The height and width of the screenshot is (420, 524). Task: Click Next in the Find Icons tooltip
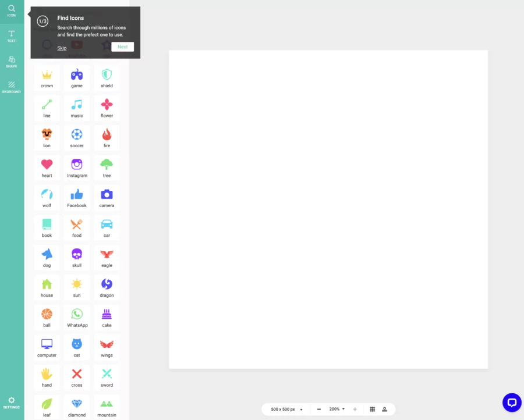pos(122,47)
